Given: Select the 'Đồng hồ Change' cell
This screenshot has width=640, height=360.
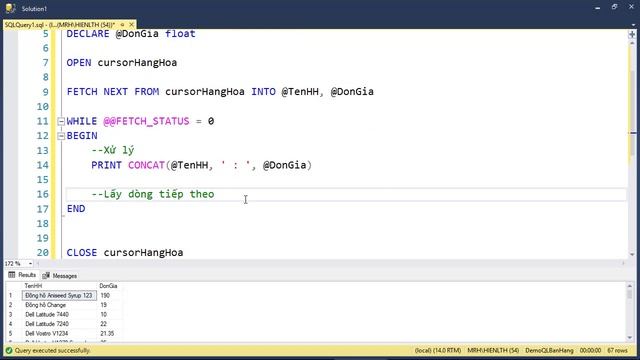Looking at the screenshot, I should [x=59, y=305].
